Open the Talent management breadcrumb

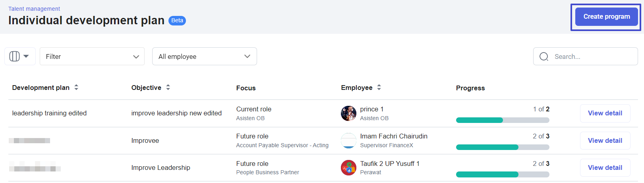(x=34, y=9)
